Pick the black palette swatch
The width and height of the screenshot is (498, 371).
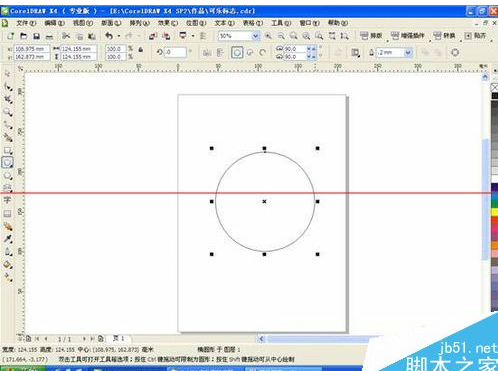coord(494,96)
